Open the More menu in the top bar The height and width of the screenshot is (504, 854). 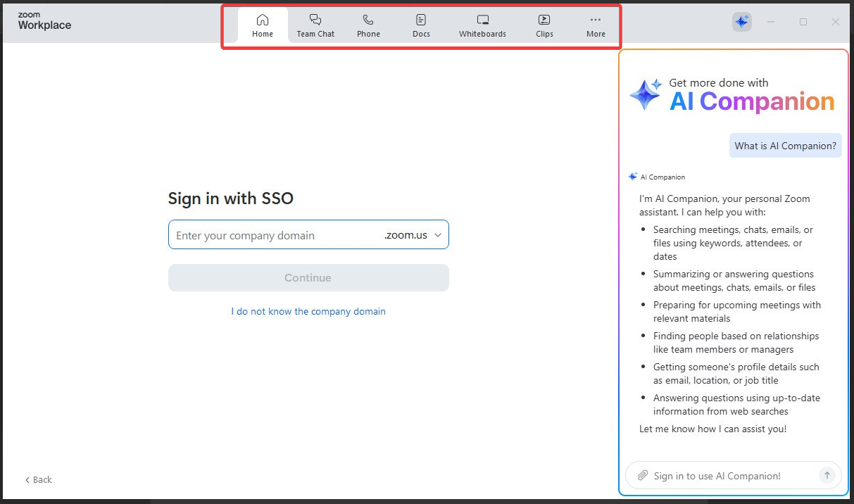[x=596, y=25]
